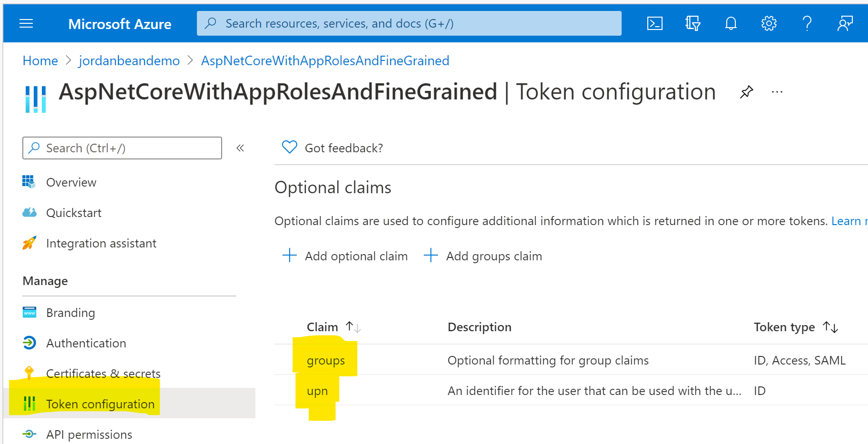Open Cloud Shell from the top bar
Image resolution: width=868 pixels, height=444 pixels.
[655, 23]
